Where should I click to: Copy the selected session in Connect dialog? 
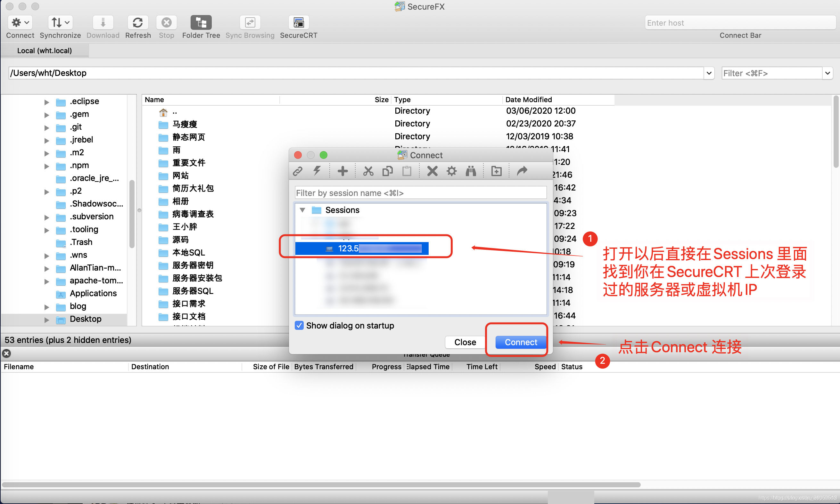(x=387, y=171)
